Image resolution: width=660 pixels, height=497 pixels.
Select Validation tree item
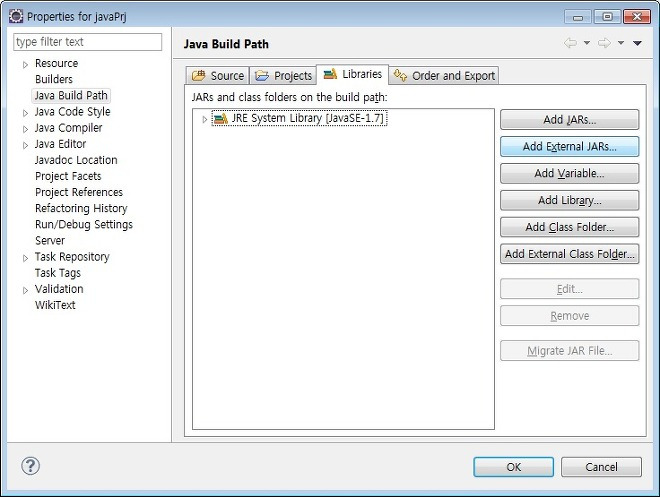coord(59,289)
